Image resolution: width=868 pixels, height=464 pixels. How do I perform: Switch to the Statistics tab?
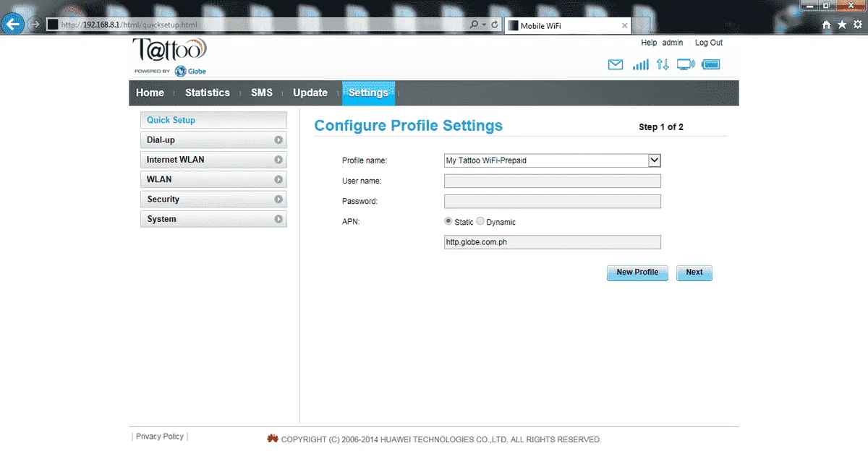tap(208, 93)
